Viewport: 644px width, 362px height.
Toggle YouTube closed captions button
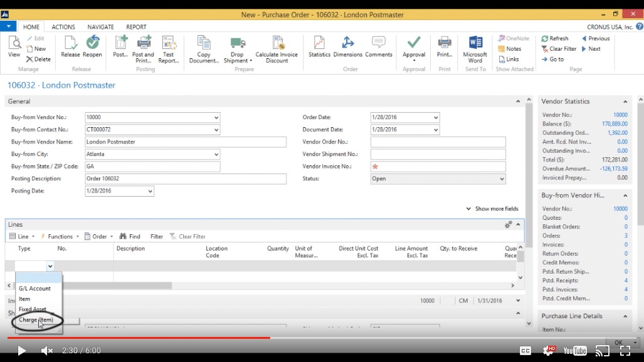click(525, 351)
